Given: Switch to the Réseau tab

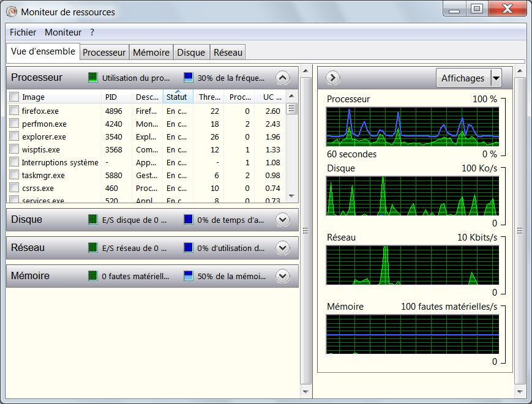Looking at the screenshot, I should point(228,53).
